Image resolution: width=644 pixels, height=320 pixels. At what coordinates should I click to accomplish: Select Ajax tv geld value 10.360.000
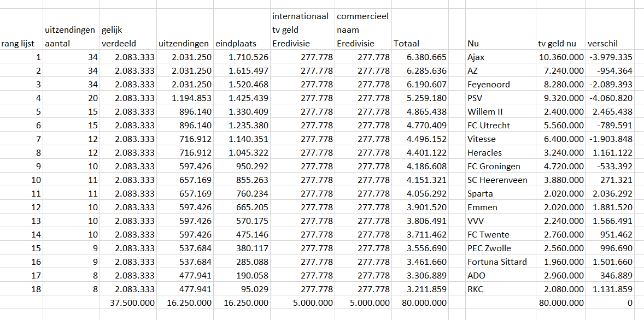(x=560, y=57)
